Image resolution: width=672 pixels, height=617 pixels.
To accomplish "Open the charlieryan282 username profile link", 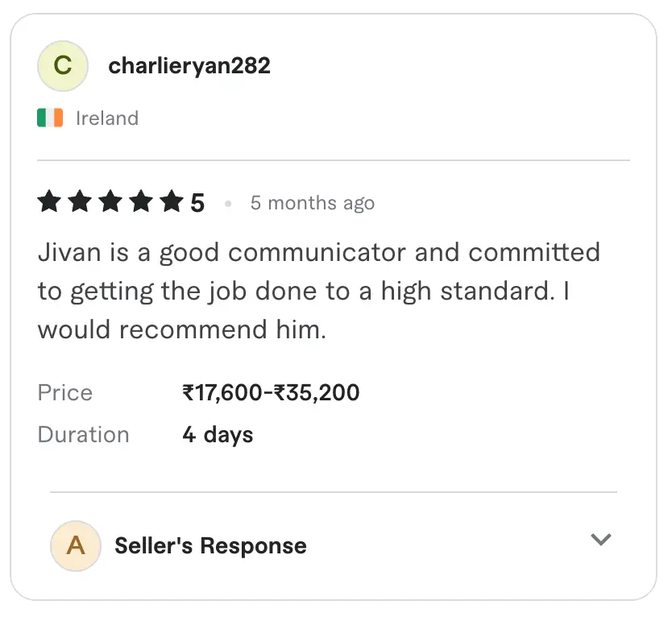I will click(x=189, y=66).
